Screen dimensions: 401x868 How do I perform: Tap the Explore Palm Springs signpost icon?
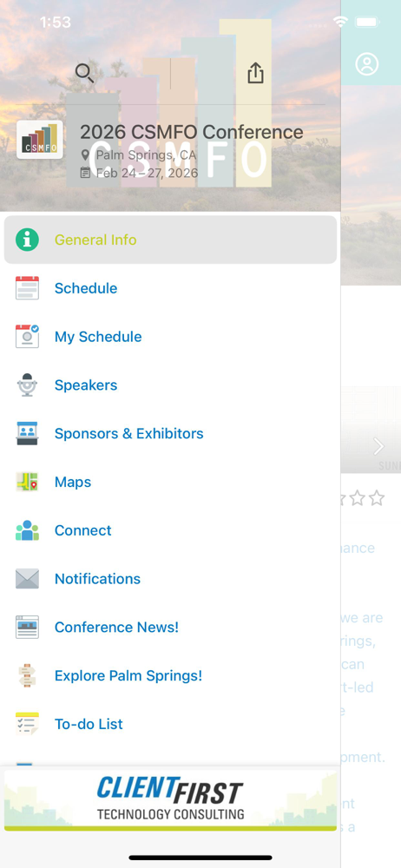tap(27, 675)
